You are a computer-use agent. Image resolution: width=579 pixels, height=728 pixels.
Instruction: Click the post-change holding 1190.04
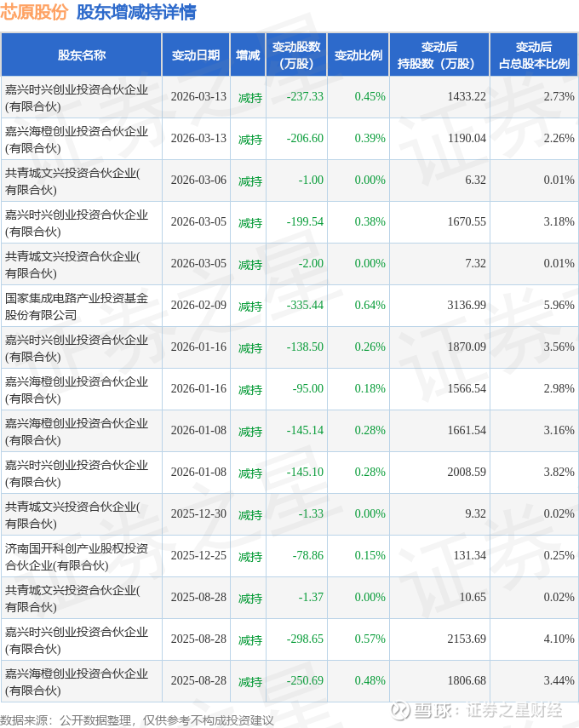coord(467,138)
